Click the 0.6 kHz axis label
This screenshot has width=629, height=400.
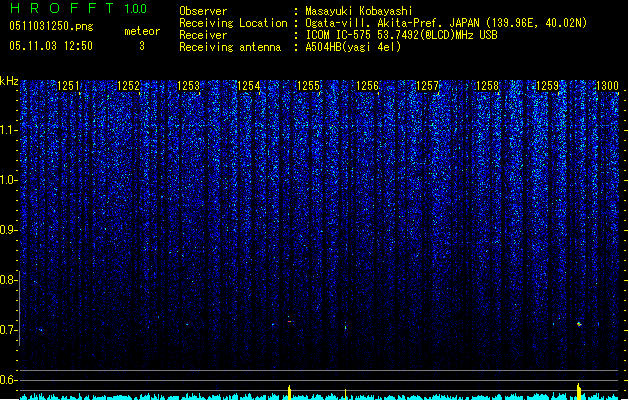[8, 380]
